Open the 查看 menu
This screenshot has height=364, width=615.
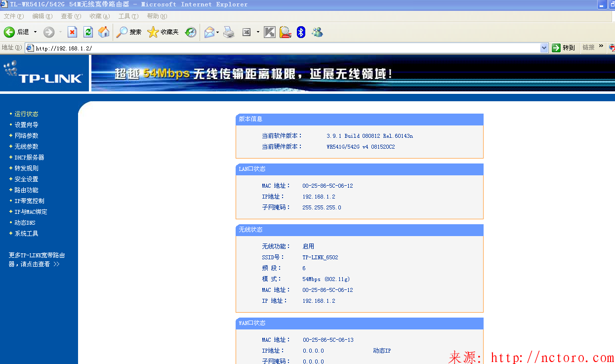click(x=71, y=16)
